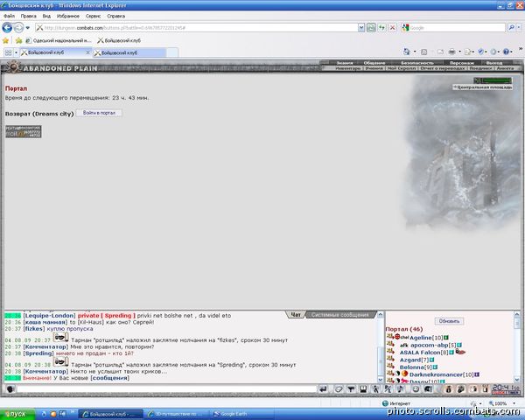Click the Add to Favorites star icon
Image resolution: width=525 pixels, height=420 pixels.
[18, 40]
